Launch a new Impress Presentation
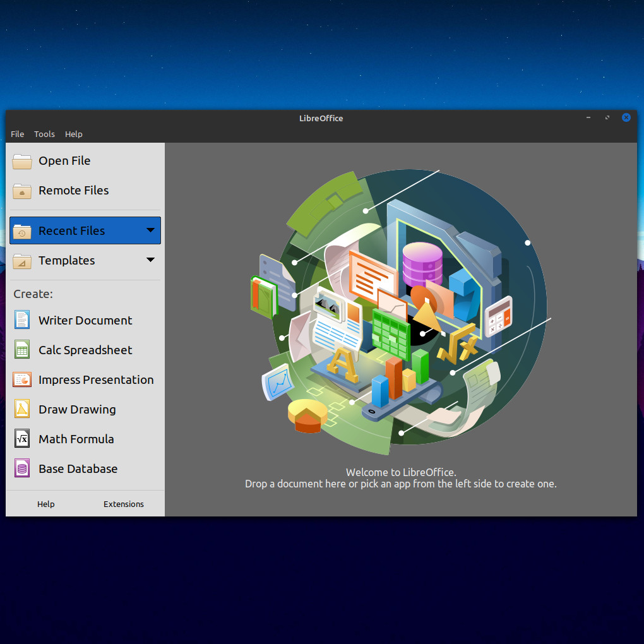 pyautogui.click(x=95, y=379)
